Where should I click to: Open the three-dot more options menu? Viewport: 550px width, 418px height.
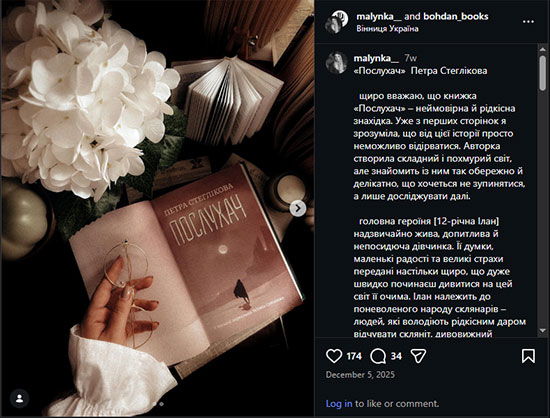coord(528,22)
